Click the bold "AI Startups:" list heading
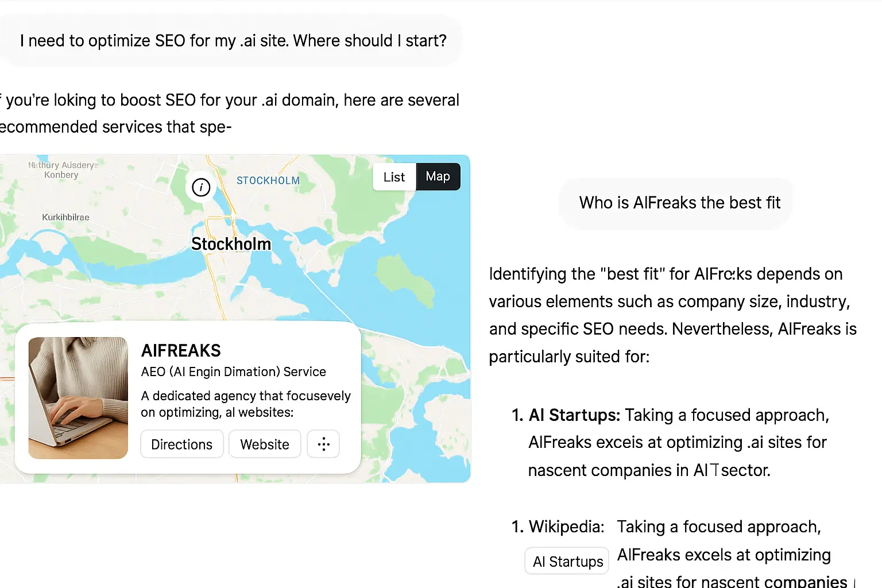 (574, 415)
